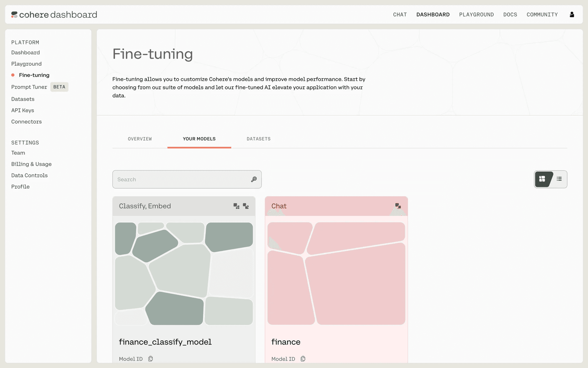
Task: Click the Embed icon on finance_classify_model card
Action: pos(246,206)
